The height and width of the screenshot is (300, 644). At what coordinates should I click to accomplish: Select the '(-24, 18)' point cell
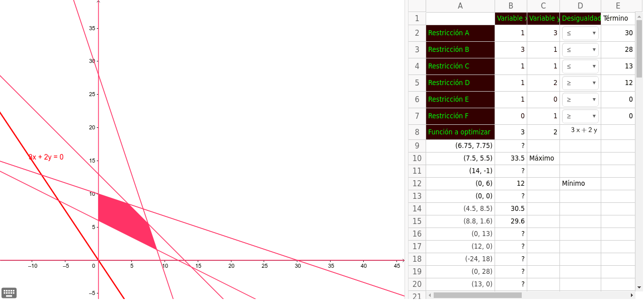point(460,259)
